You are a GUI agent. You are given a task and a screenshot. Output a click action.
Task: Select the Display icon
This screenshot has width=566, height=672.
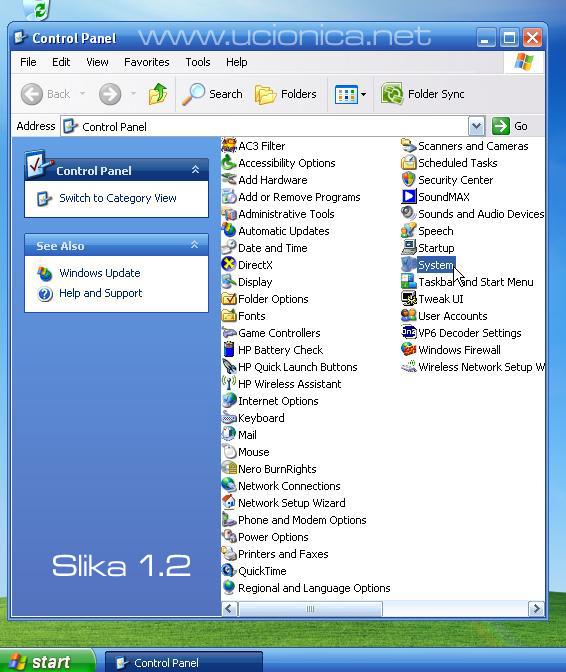(x=229, y=282)
